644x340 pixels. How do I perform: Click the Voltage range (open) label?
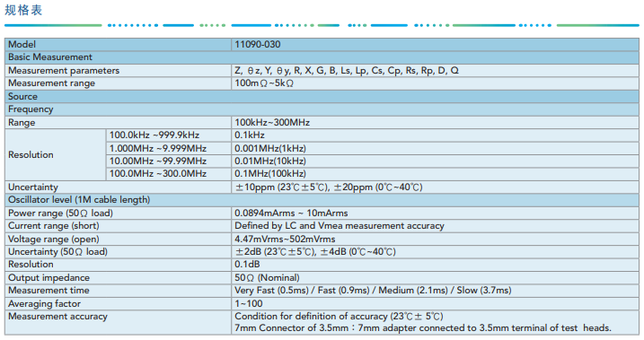[53, 240]
